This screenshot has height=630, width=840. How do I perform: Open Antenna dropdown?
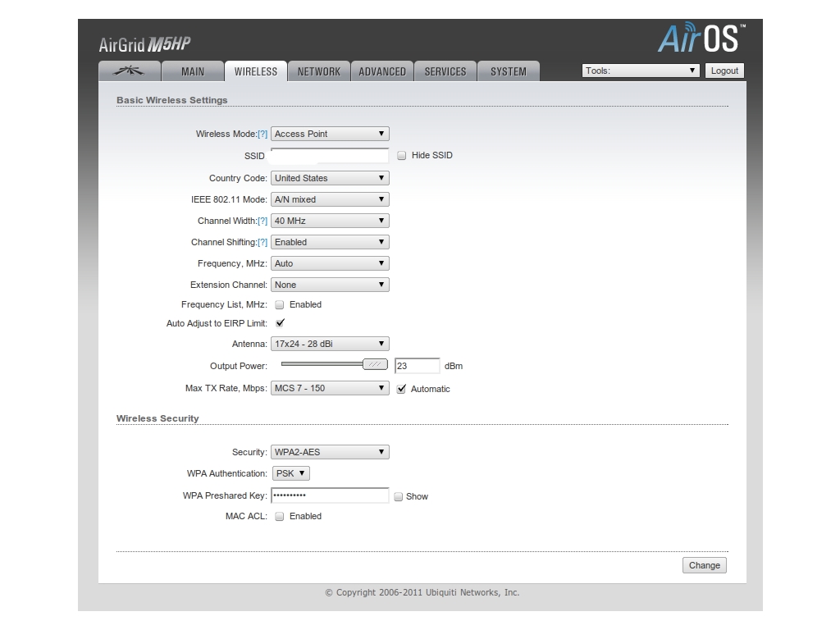(x=330, y=344)
